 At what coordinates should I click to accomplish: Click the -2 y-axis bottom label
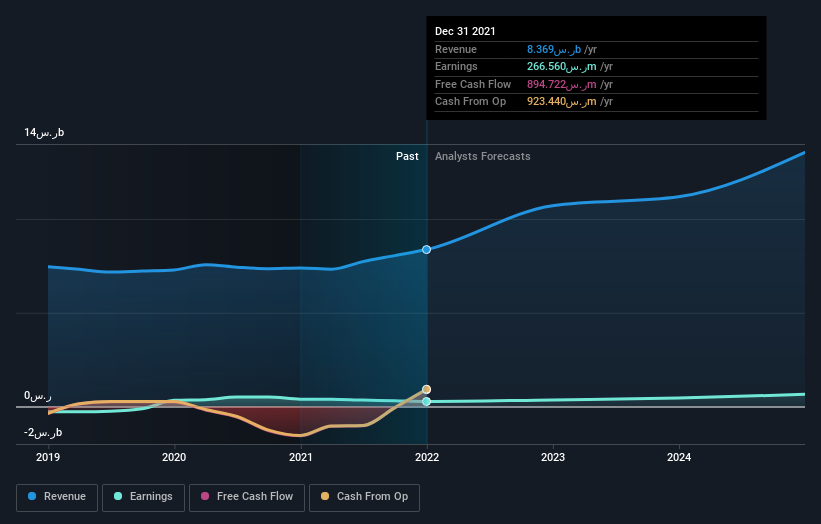(x=43, y=432)
